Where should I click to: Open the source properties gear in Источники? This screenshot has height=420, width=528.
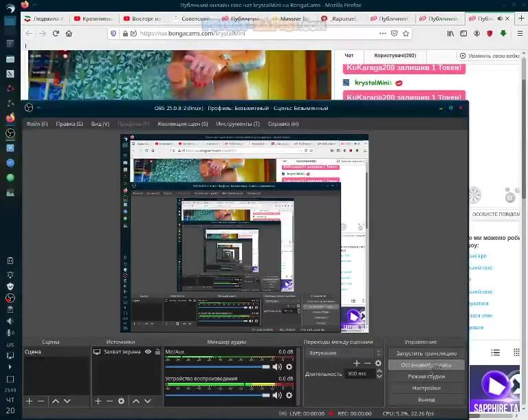tap(122, 401)
